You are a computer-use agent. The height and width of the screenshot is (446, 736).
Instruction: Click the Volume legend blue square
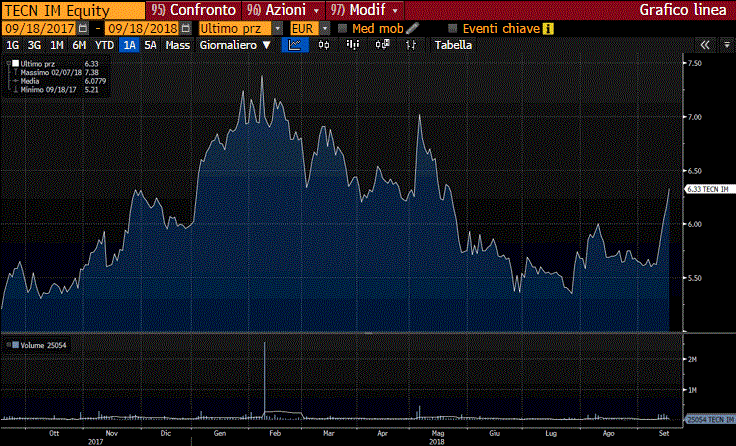coord(15,345)
